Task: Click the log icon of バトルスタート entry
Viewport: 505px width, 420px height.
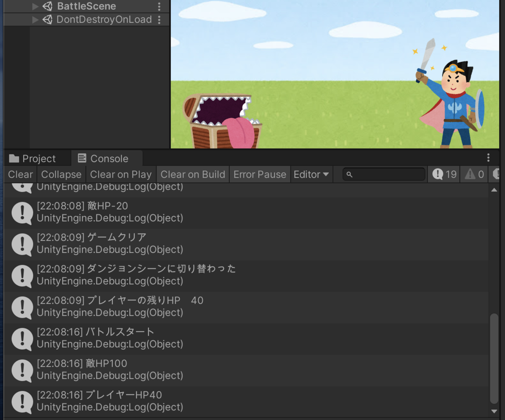Action: (22, 339)
